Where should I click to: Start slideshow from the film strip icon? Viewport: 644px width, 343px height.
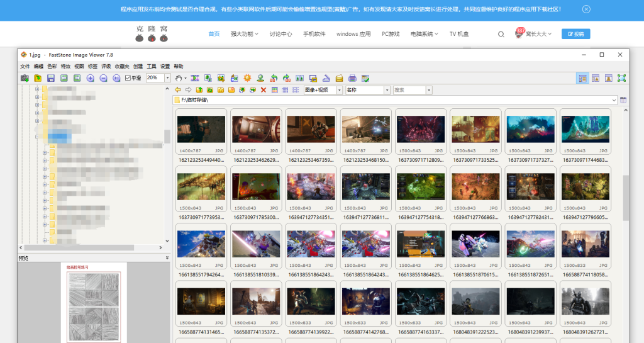[195, 78]
